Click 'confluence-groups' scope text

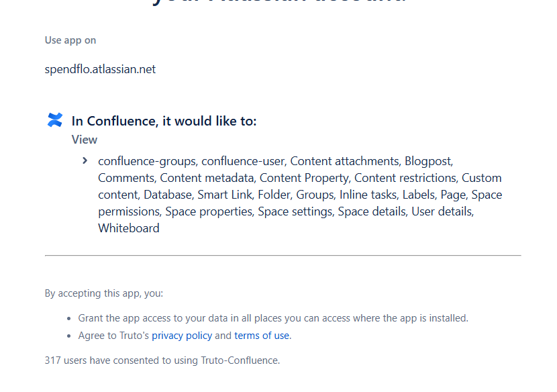(147, 161)
